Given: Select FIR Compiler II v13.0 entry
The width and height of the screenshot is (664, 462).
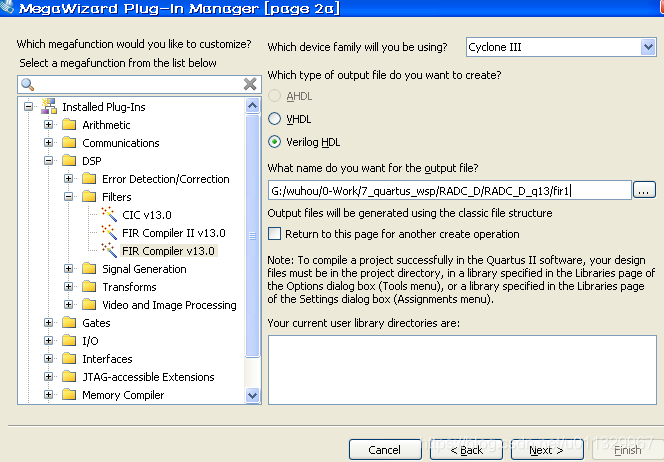Looking at the screenshot, I should 174,233.
